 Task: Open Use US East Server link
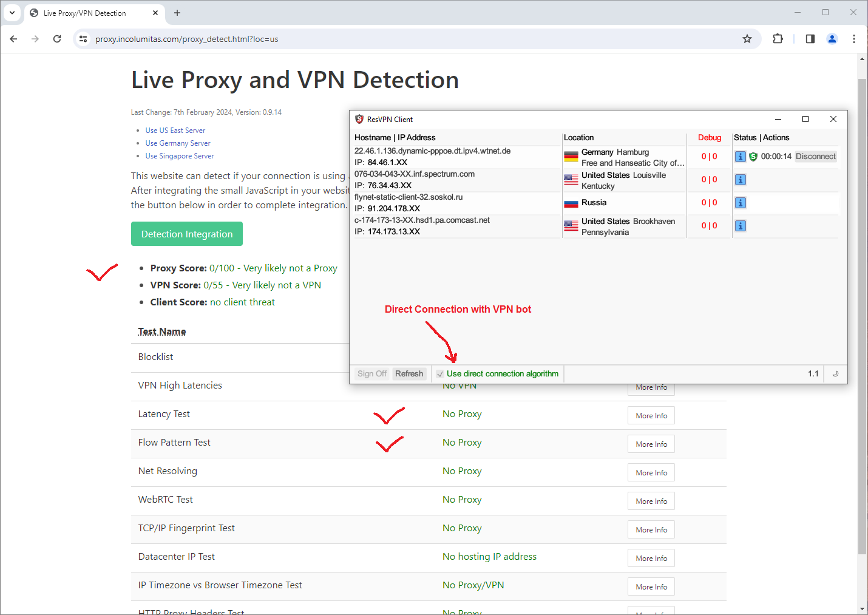pos(175,131)
